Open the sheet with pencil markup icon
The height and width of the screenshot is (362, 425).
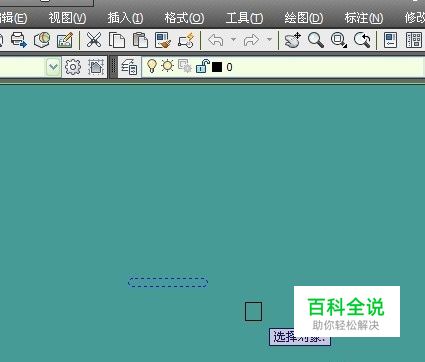click(65, 40)
